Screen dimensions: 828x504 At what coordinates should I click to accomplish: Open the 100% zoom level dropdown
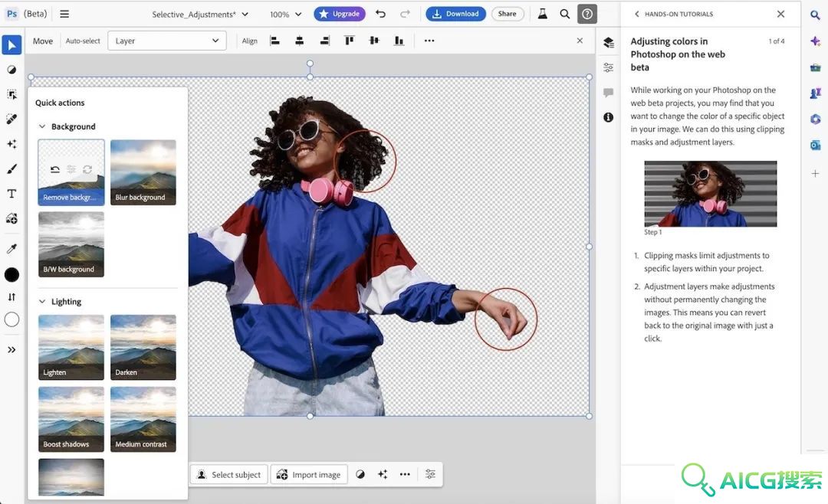point(286,15)
